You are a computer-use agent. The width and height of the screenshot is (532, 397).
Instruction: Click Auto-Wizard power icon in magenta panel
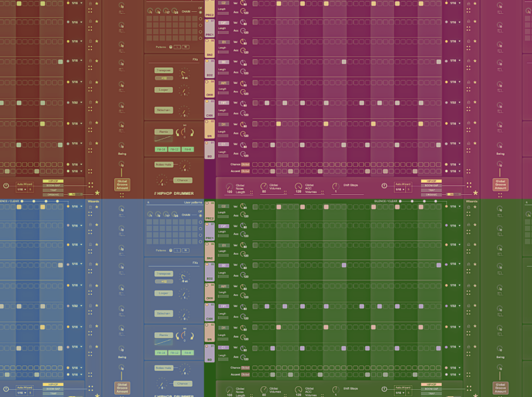tap(384, 186)
